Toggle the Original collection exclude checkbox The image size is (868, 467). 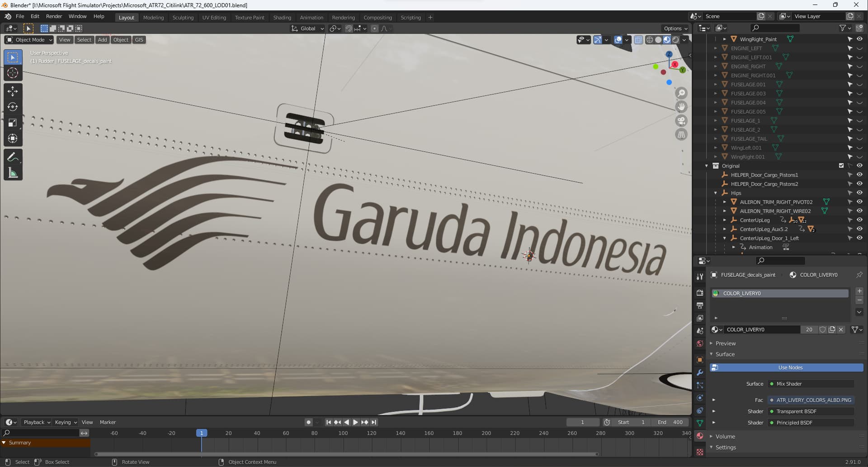pyautogui.click(x=841, y=166)
